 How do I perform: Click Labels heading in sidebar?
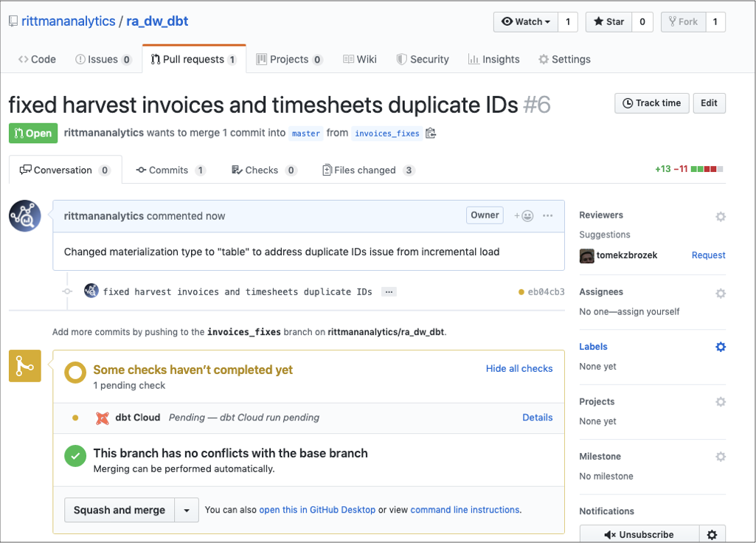594,347
